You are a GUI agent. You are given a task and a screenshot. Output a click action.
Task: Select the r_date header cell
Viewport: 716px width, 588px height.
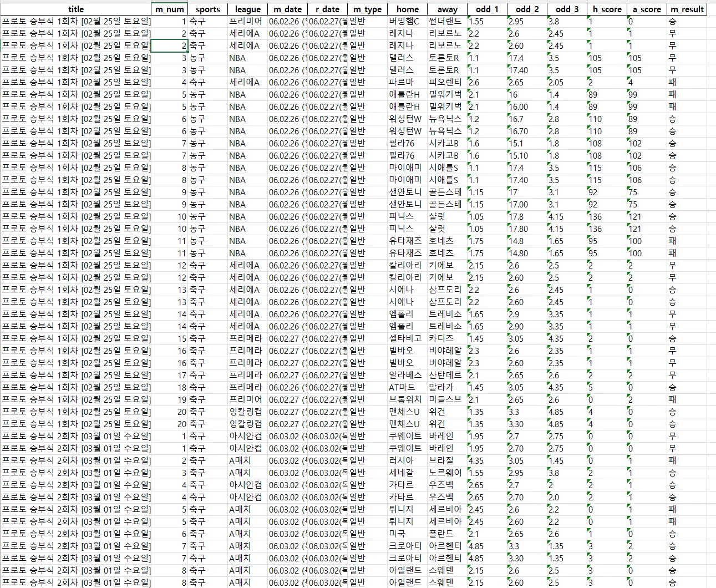coord(327,9)
